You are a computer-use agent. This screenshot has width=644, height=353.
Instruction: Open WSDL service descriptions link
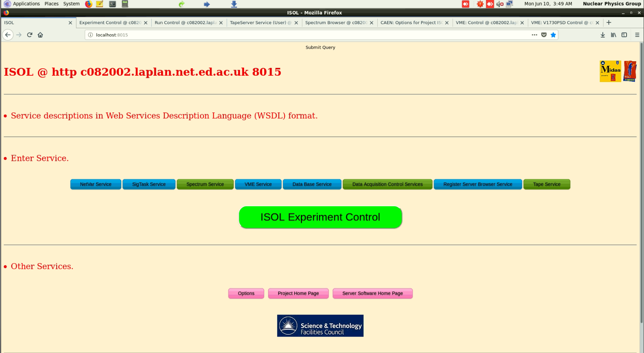click(x=164, y=116)
